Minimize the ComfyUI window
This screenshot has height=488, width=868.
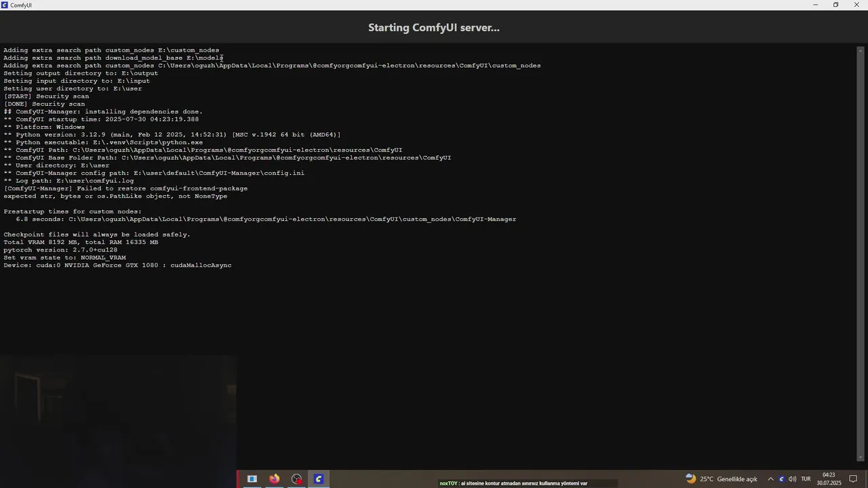[816, 5]
